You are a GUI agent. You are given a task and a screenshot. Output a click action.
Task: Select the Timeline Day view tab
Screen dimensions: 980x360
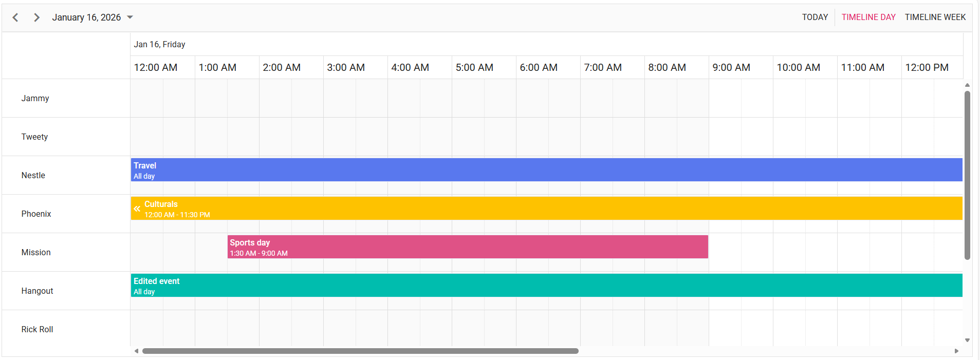pyautogui.click(x=868, y=17)
